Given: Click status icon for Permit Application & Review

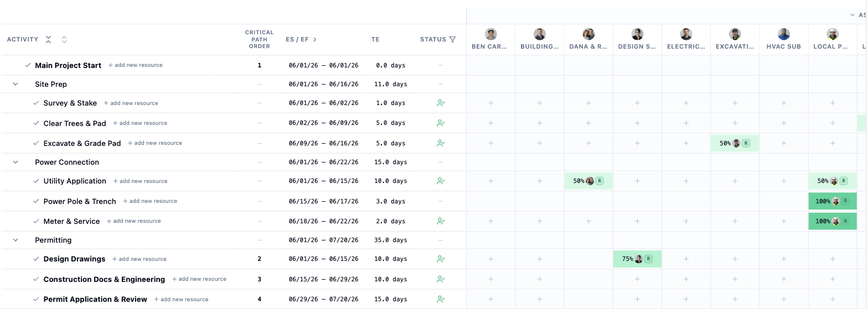Looking at the screenshot, I should (441, 299).
